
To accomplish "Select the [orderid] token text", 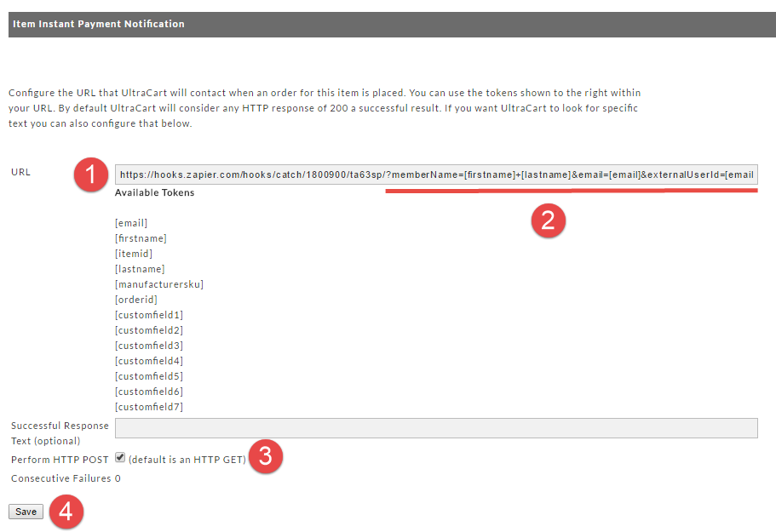I will [x=136, y=300].
